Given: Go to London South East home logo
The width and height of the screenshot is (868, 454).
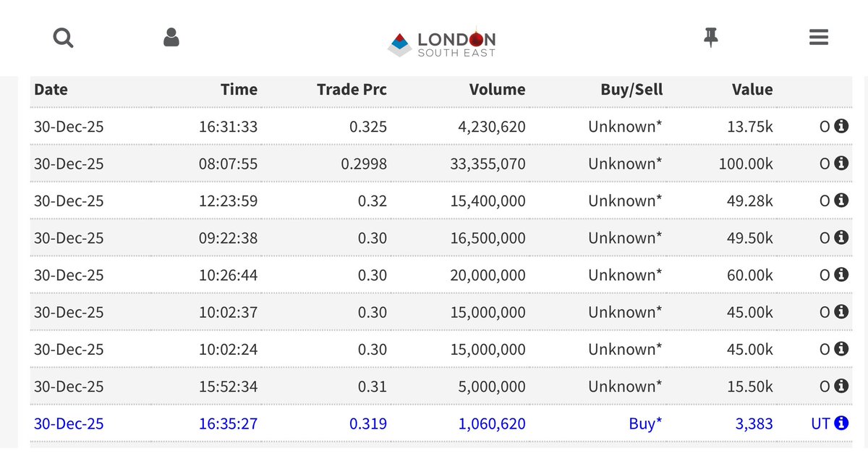Looking at the screenshot, I should pyautogui.click(x=442, y=43).
